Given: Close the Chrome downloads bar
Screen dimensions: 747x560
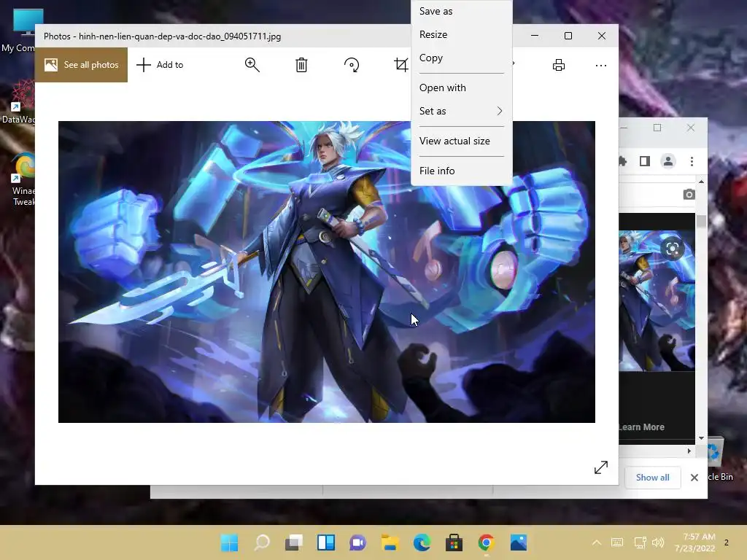Looking at the screenshot, I should point(694,477).
